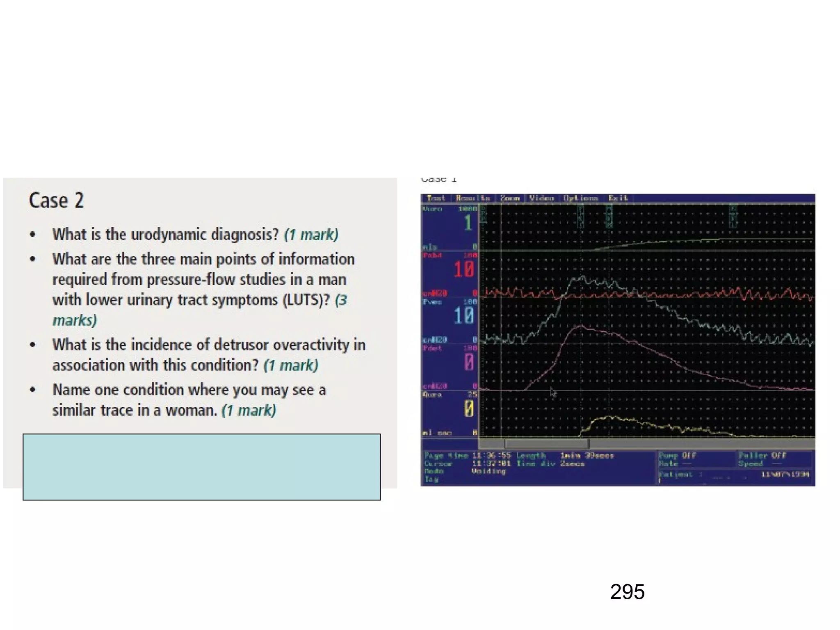Open the Results menu
Screen dimensions: 840x630
click(472, 198)
